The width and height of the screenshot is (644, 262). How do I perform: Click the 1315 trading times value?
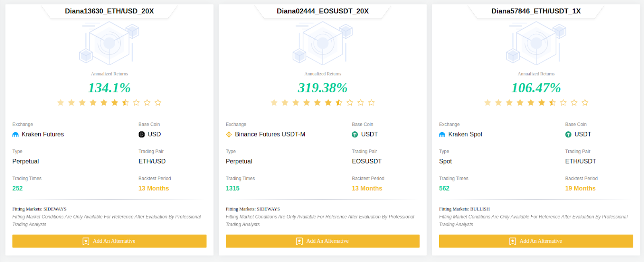(x=233, y=188)
